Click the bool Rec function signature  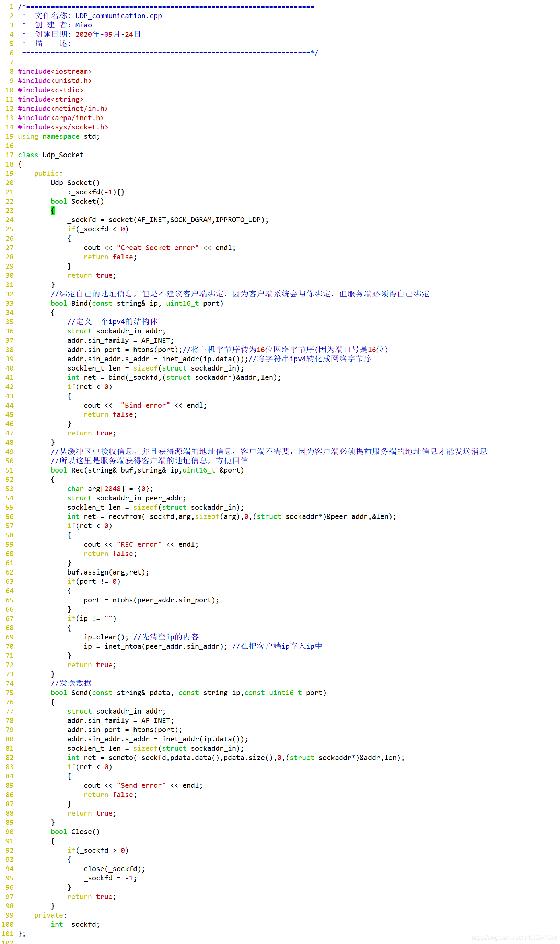pyautogui.click(x=147, y=470)
